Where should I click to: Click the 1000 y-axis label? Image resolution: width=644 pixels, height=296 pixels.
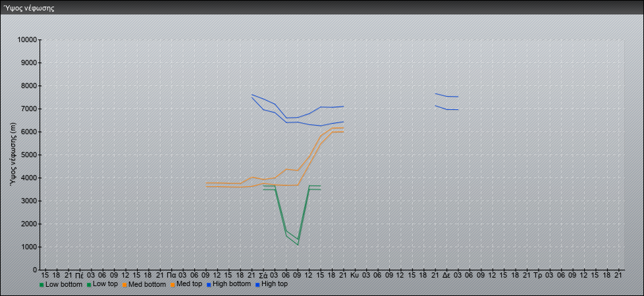[x=28, y=247]
